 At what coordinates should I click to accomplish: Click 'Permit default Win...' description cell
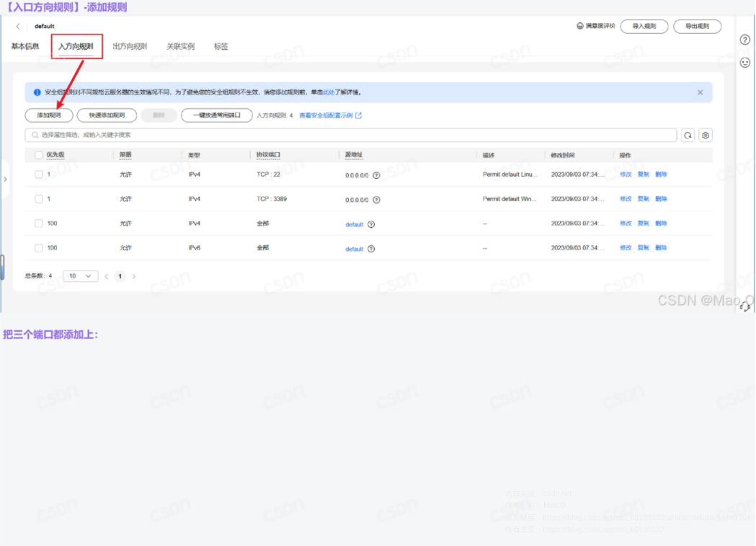click(x=510, y=199)
